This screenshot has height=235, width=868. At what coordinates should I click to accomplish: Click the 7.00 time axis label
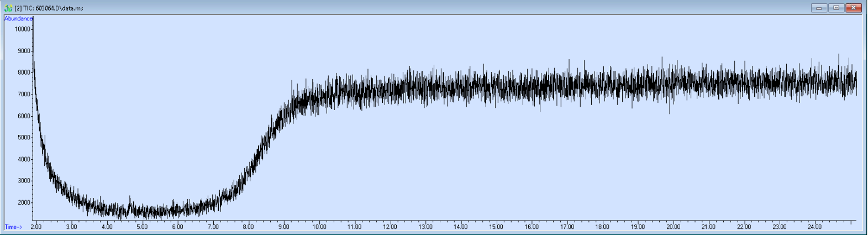pyautogui.click(x=213, y=227)
